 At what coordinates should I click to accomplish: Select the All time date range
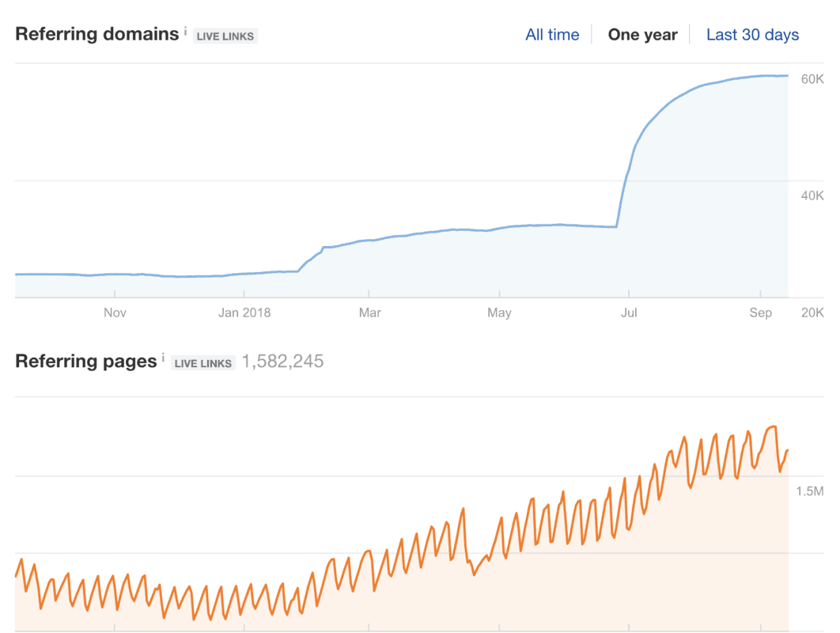pos(552,34)
